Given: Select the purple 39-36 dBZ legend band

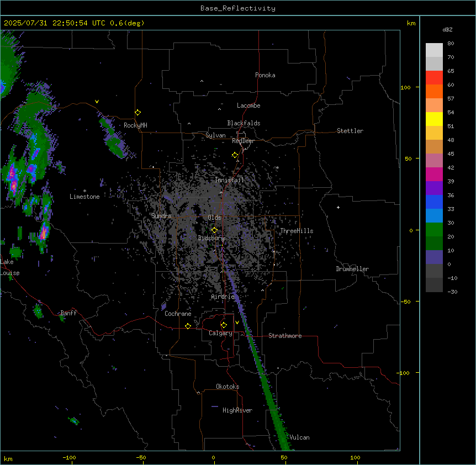Looking at the screenshot, I should [434, 188].
